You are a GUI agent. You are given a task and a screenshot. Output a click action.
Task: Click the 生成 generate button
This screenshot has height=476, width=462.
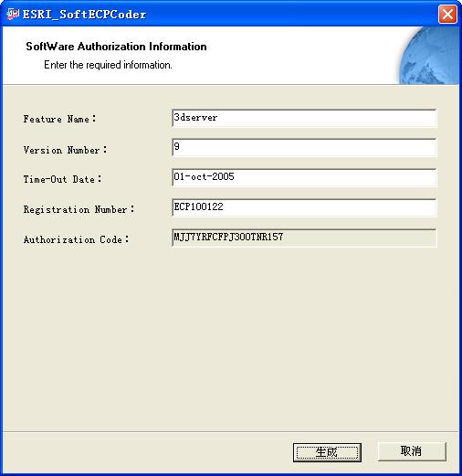[327, 452]
